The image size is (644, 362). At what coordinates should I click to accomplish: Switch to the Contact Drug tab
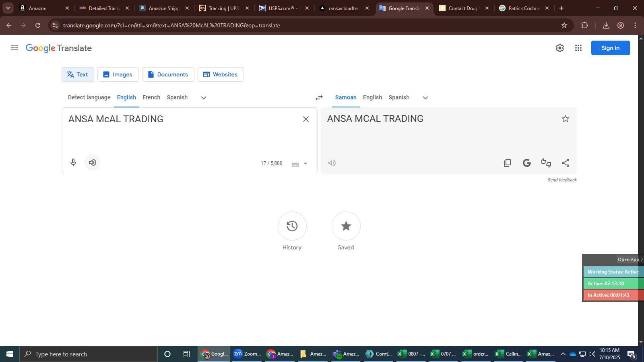(463, 8)
